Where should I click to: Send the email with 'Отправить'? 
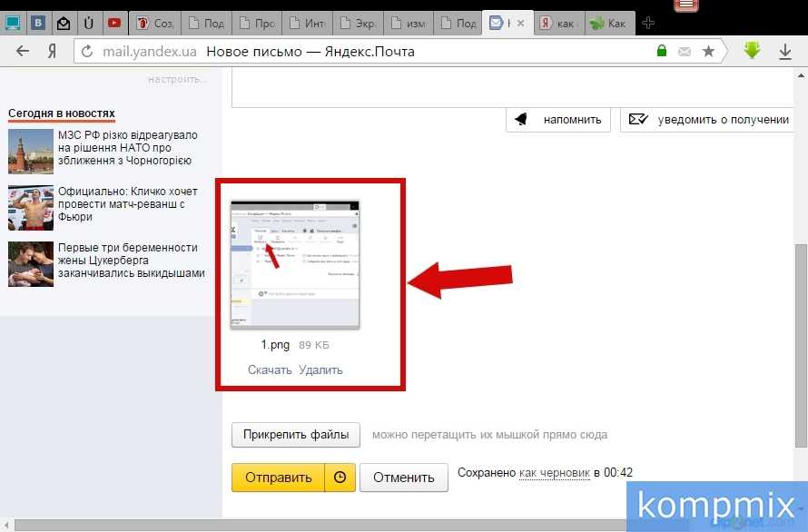pos(279,478)
